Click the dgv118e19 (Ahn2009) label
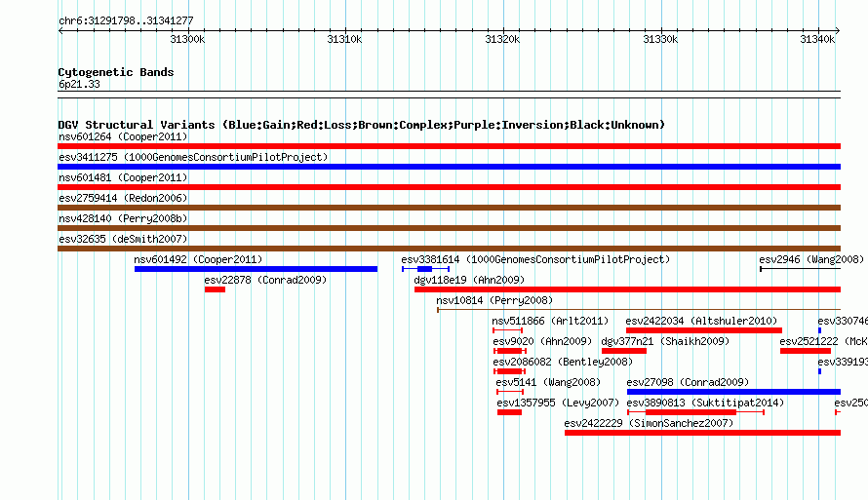This screenshot has height=500, width=868. pos(469,280)
